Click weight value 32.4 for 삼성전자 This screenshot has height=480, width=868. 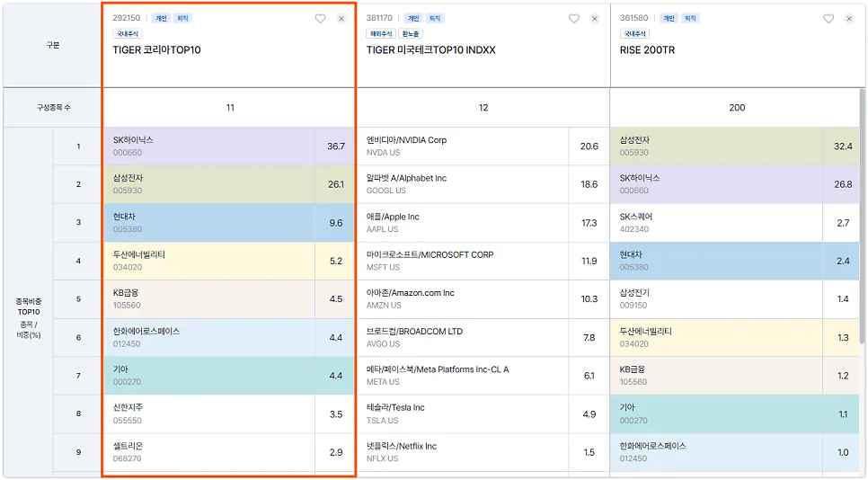pos(843,147)
